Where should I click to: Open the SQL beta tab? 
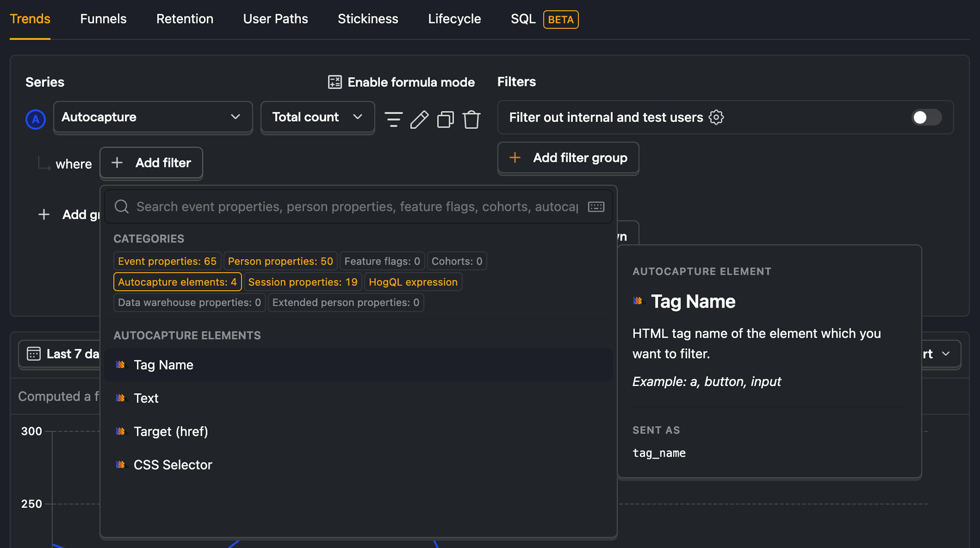tap(544, 19)
